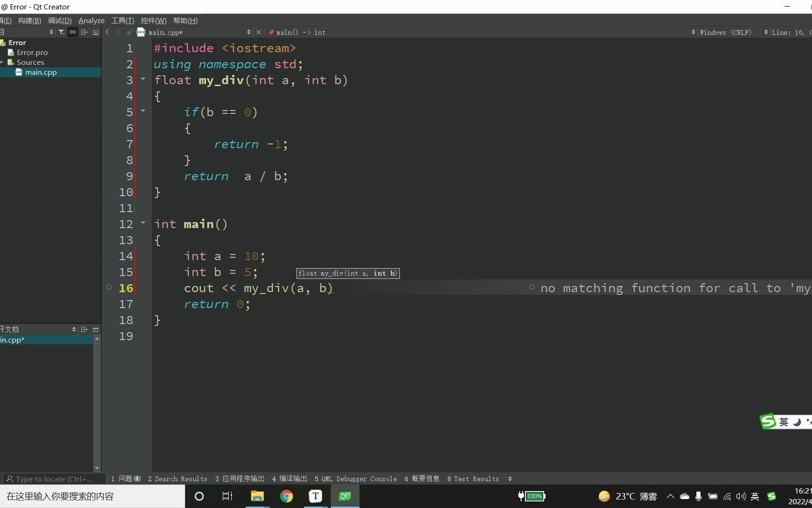Toggle the Synchronize with Editor link icon
The height and width of the screenshot is (508, 812).
73,32
